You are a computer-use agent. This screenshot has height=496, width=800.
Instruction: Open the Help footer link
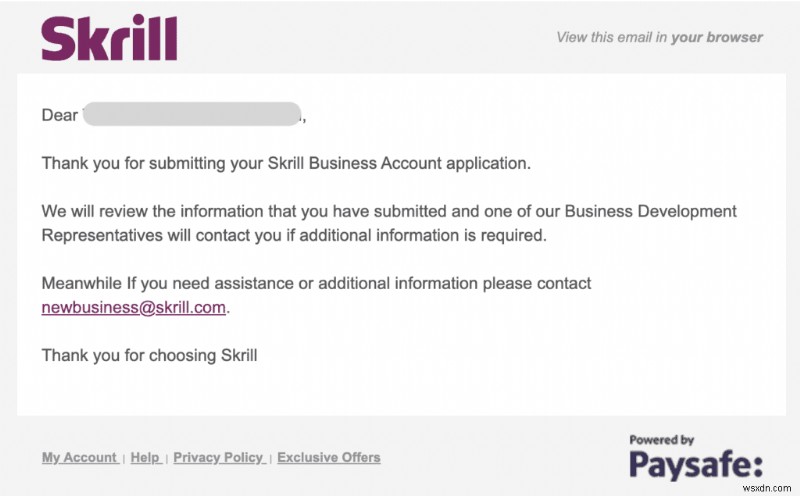pos(145,458)
